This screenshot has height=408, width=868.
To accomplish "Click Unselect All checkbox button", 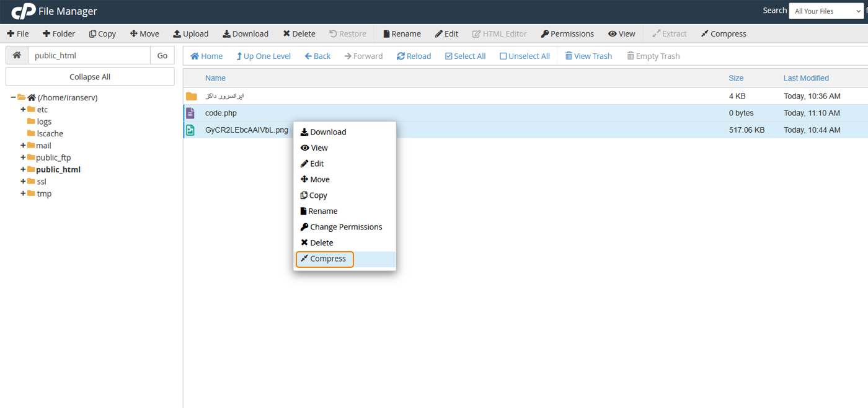I will pos(503,56).
